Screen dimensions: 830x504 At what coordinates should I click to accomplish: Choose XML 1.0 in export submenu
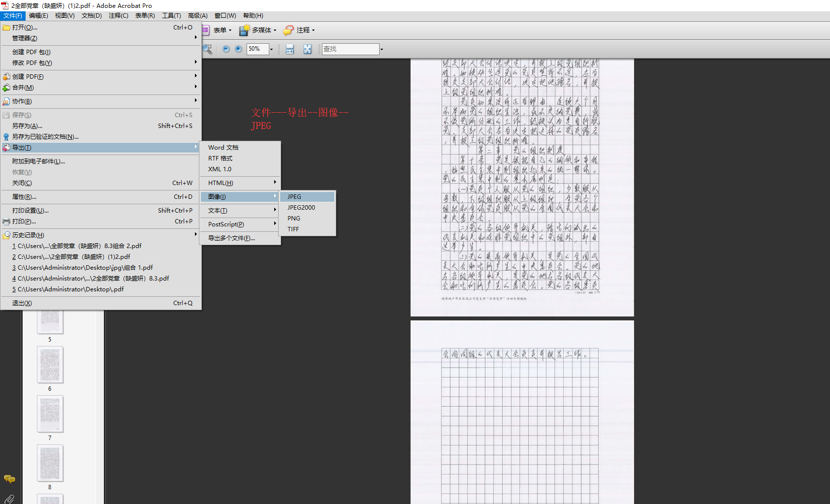(240, 169)
